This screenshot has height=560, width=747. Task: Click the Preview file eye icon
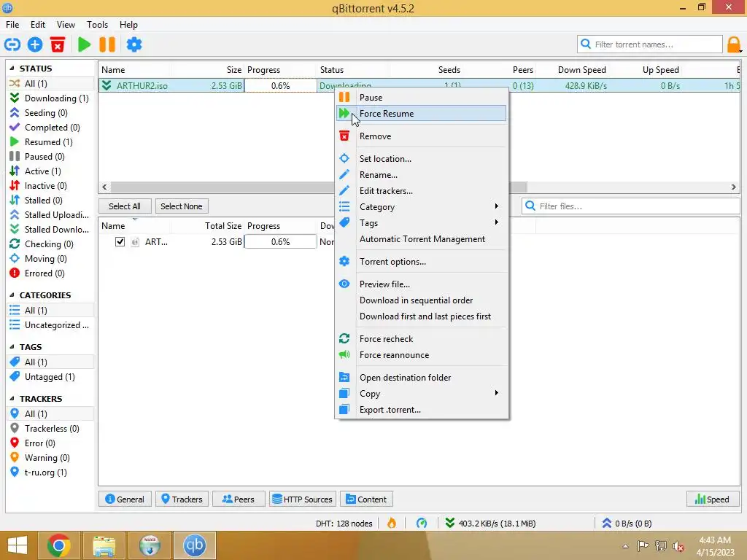point(344,284)
